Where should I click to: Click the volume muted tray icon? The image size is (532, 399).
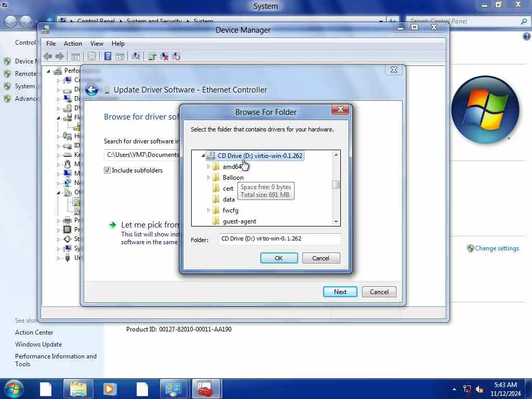pos(480,389)
